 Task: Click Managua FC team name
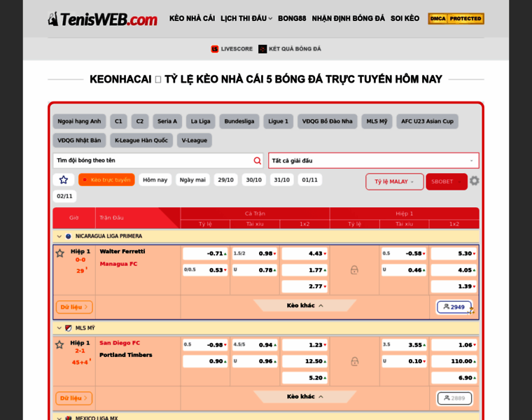pos(118,264)
